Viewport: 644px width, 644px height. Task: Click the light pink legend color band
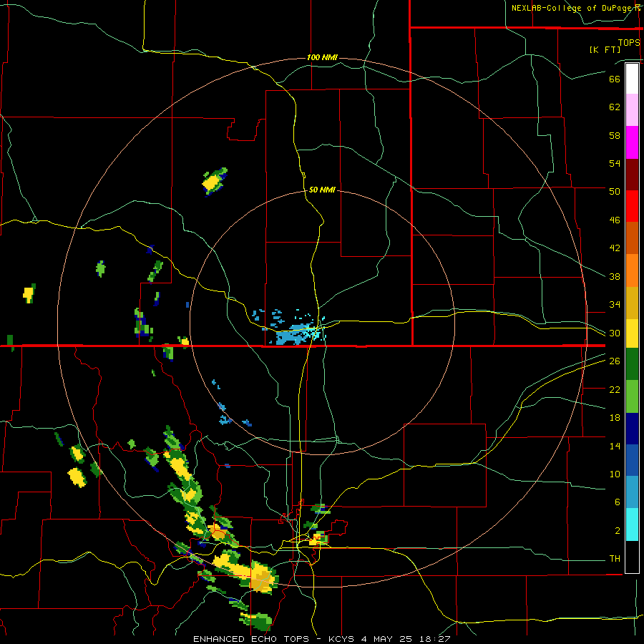click(632, 110)
